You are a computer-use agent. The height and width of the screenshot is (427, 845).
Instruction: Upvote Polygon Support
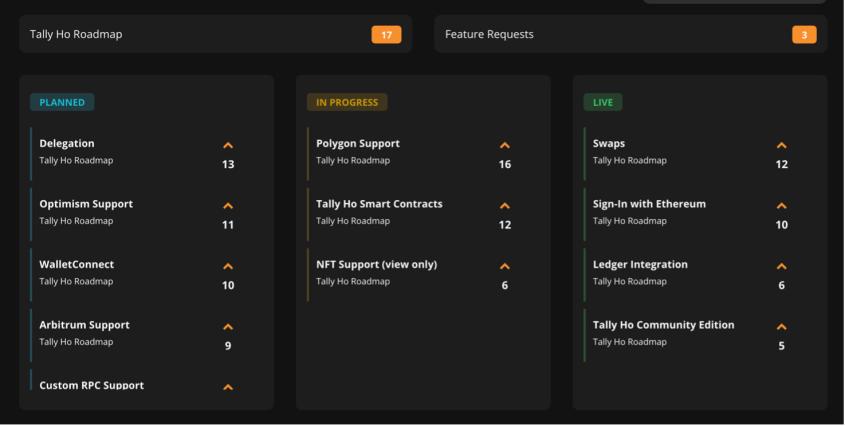click(504, 145)
